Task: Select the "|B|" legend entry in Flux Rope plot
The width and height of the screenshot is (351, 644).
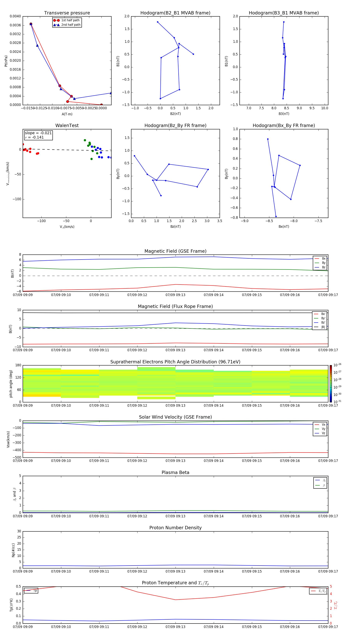Action: 320,327
